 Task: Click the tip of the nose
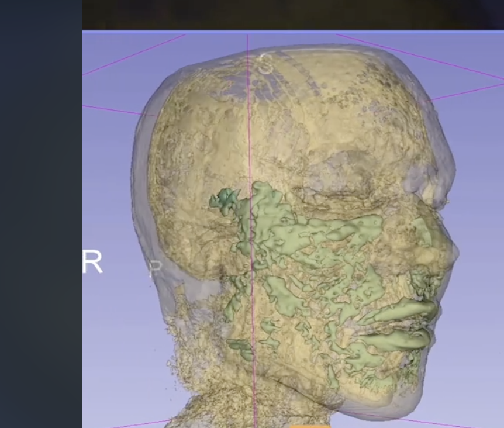pos(451,253)
